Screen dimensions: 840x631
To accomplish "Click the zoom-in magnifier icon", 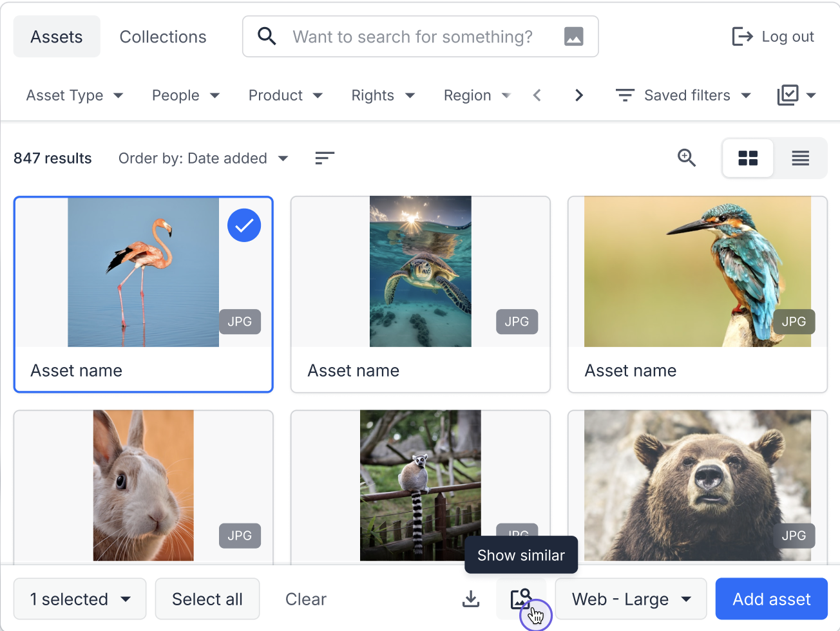I will coord(687,158).
